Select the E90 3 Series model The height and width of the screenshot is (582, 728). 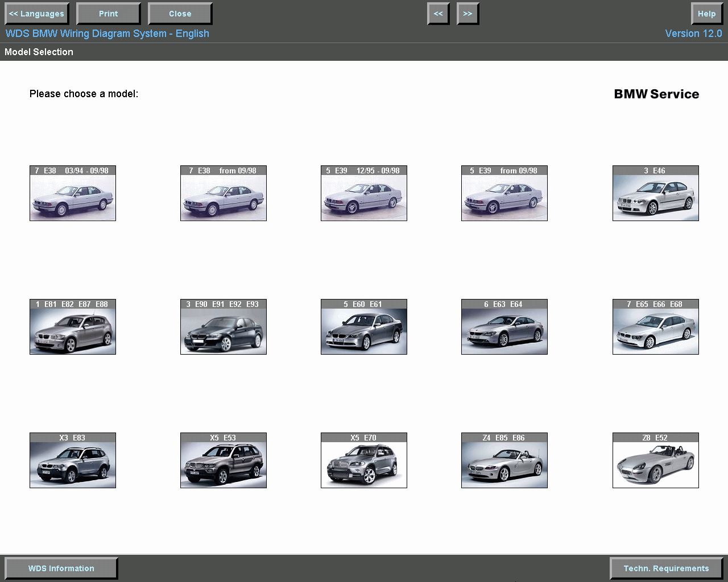click(x=223, y=327)
